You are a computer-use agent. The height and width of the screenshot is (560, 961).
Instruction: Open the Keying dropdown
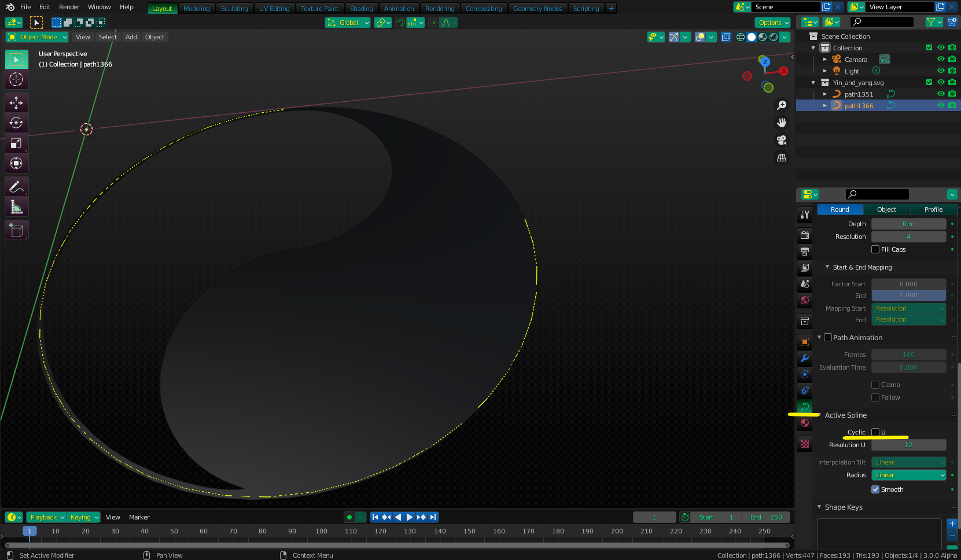coord(83,517)
